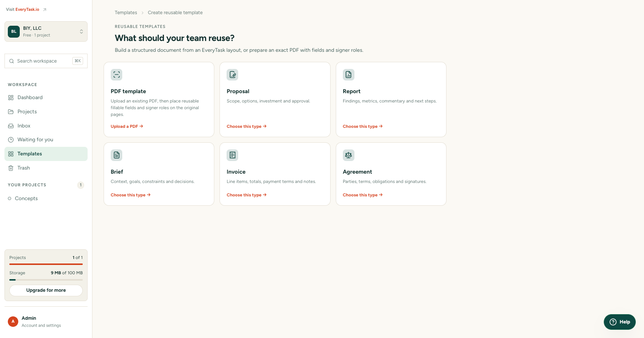
Task: Click the Inbox tray icon in sidebar
Action: point(11,126)
